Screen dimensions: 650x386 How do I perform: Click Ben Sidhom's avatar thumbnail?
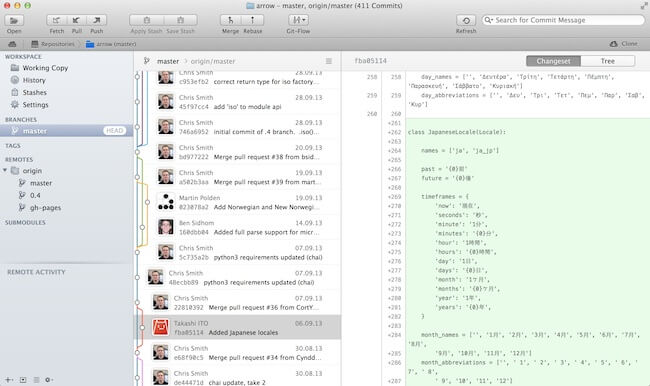pyautogui.click(x=165, y=227)
